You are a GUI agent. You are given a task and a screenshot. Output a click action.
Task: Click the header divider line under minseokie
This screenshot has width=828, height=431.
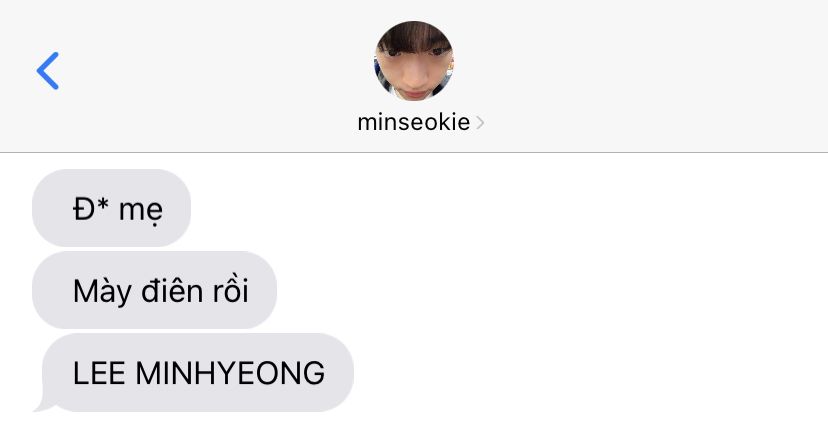coord(414,153)
